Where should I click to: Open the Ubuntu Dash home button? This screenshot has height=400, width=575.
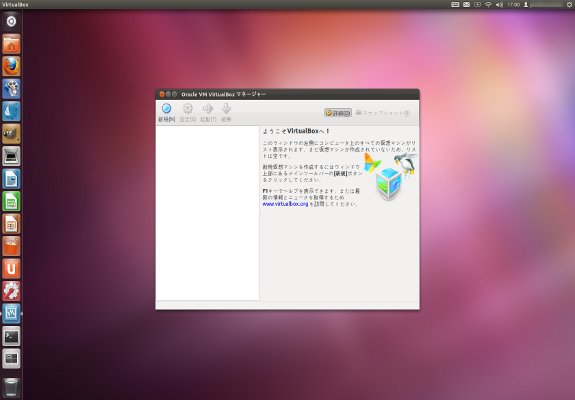pos(11,21)
